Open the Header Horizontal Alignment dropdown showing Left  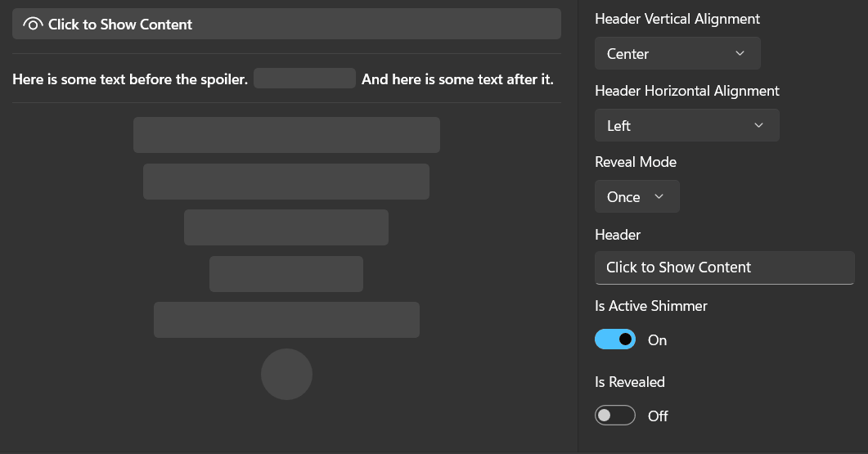[x=687, y=125]
